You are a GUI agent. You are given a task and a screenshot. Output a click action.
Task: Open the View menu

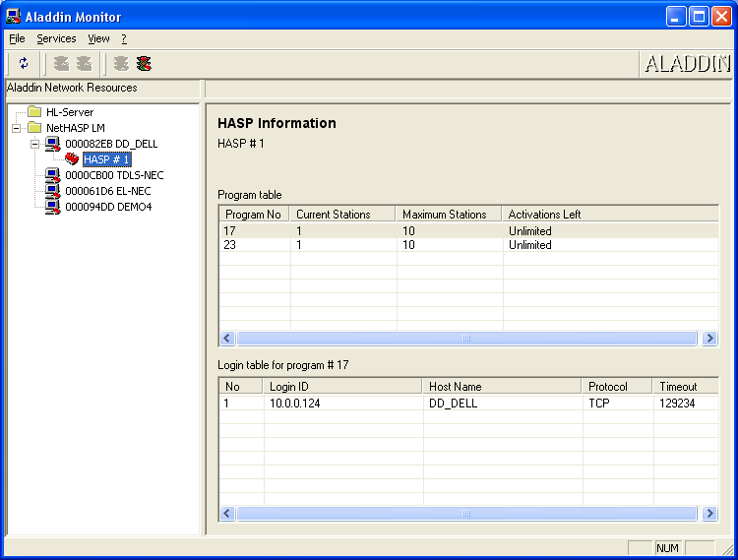tap(98, 38)
